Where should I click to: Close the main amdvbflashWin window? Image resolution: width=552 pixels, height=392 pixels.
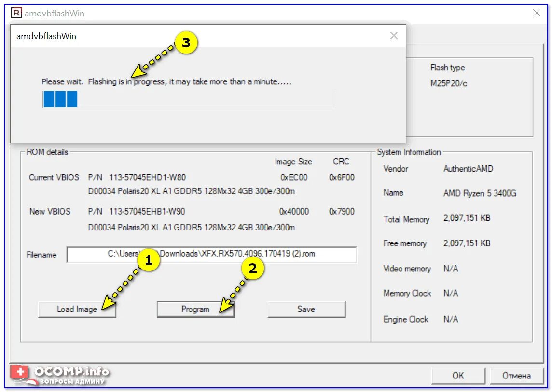(537, 13)
